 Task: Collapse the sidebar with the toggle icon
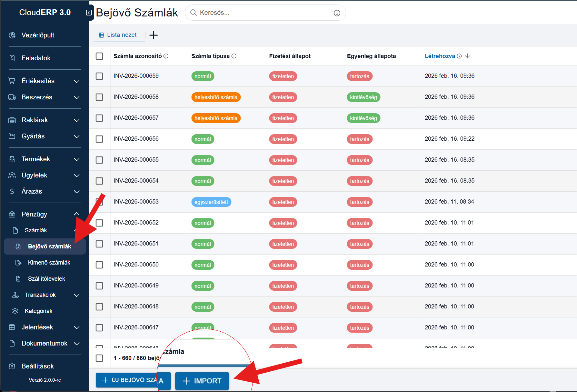coord(89,13)
